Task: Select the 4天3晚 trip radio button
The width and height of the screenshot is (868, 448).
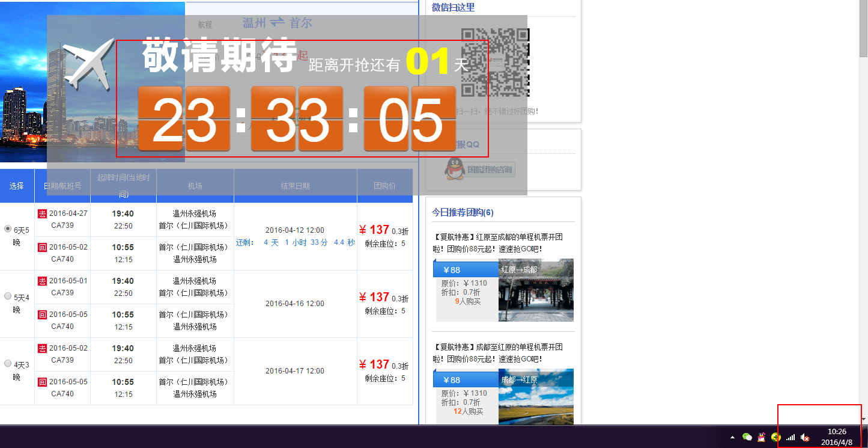Action: [x=8, y=363]
